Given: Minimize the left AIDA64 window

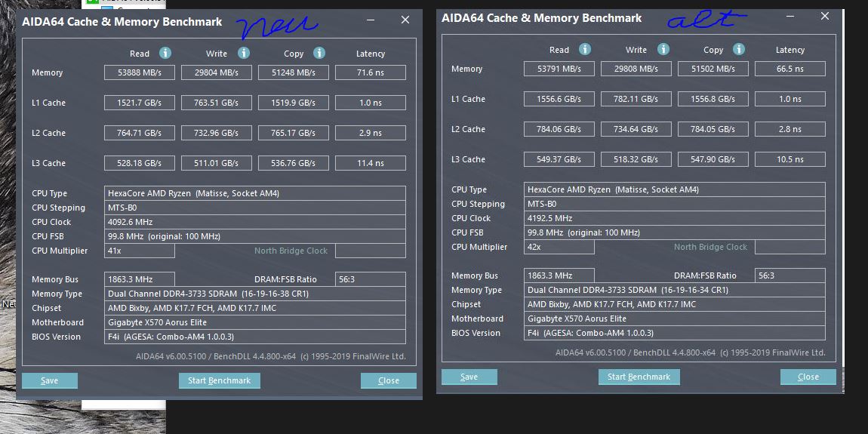Looking at the screenshot, I should pos(370,20).
